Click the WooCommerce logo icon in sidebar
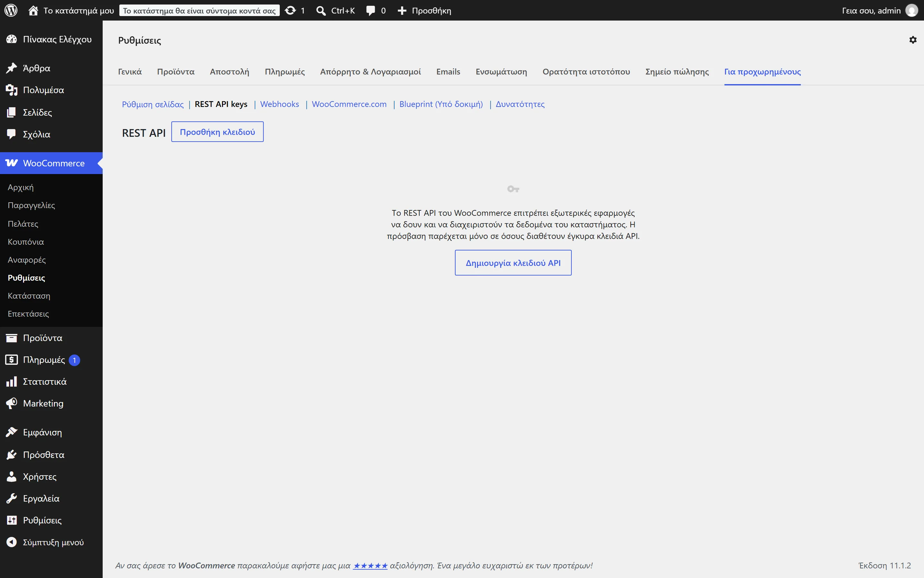924x578 pixels. point(12,163)
